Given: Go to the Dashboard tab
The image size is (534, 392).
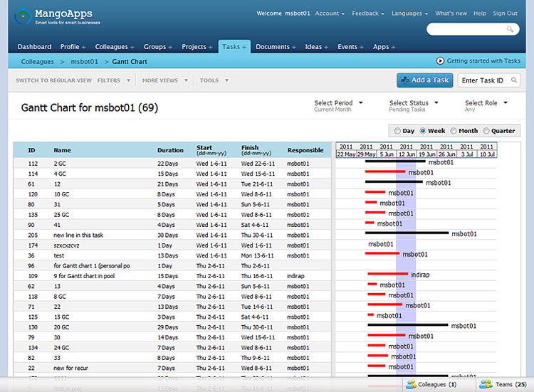Looking at the screenshot, I should pos(34,47).
